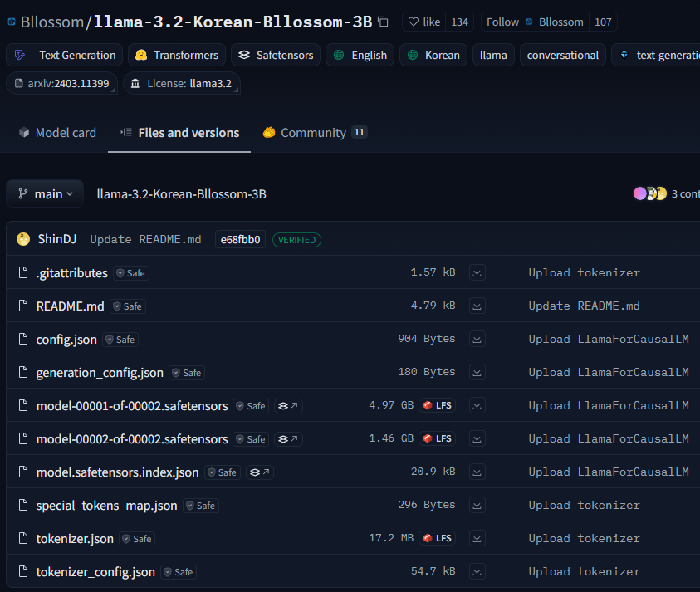Image resolution: width=700 pixels, height=592 pixels.
Task: Open model-00001-of-00002.safetensors file
Action: tap(132, 406)
